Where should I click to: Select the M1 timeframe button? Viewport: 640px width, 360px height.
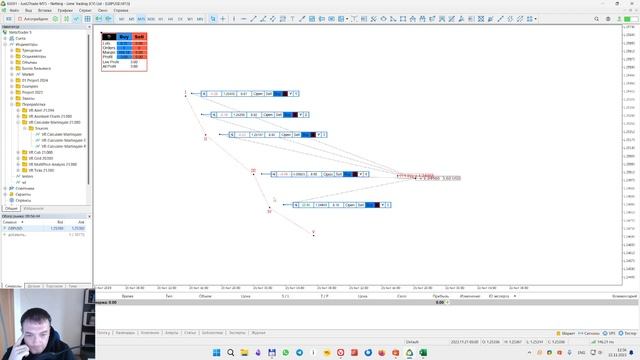[x=122, y=19]
